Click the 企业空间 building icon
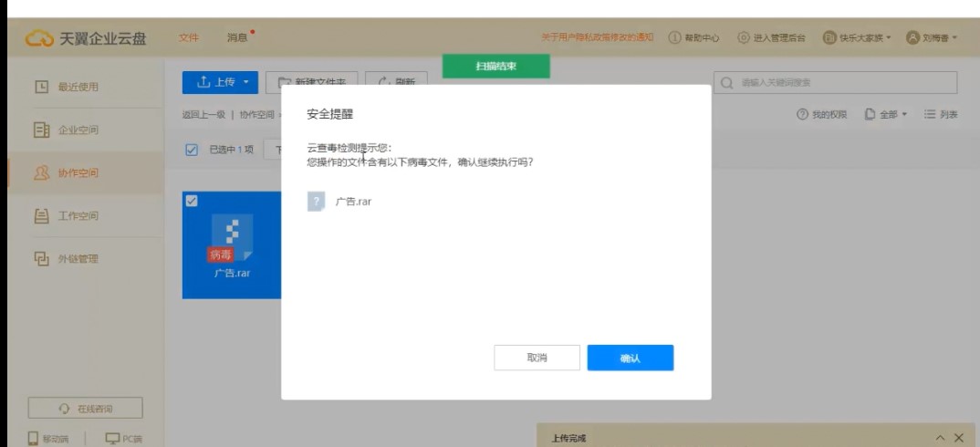980x447 pixels. [x=41, y=130]
